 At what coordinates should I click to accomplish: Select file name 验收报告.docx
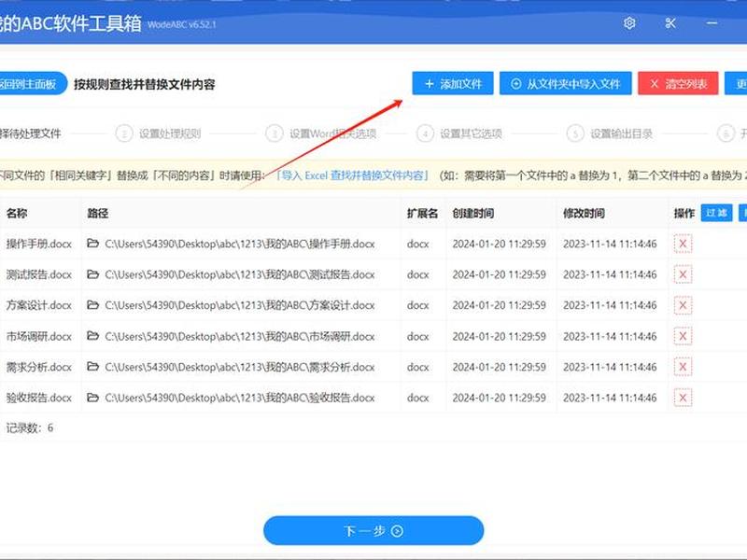[x=39, y=398]
